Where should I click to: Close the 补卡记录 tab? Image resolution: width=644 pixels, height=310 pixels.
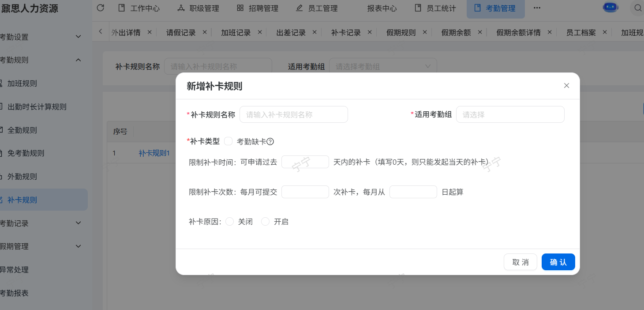[370, 32]
